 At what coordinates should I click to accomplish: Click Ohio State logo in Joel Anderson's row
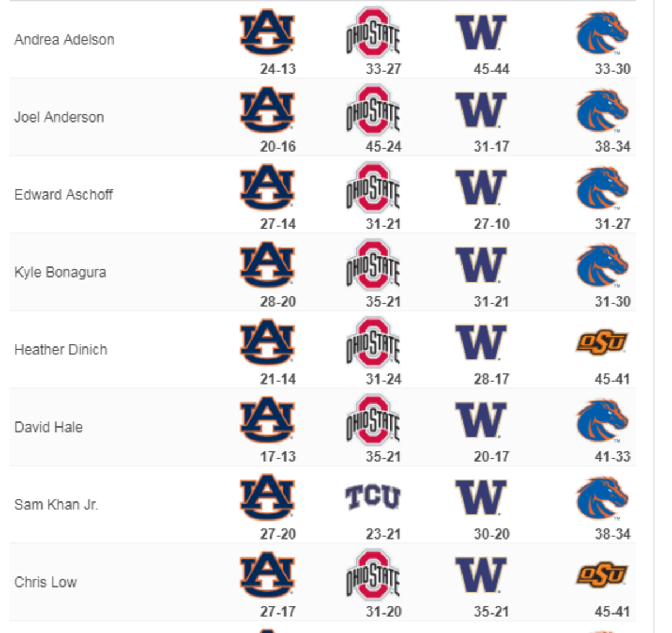pos(373,110)
